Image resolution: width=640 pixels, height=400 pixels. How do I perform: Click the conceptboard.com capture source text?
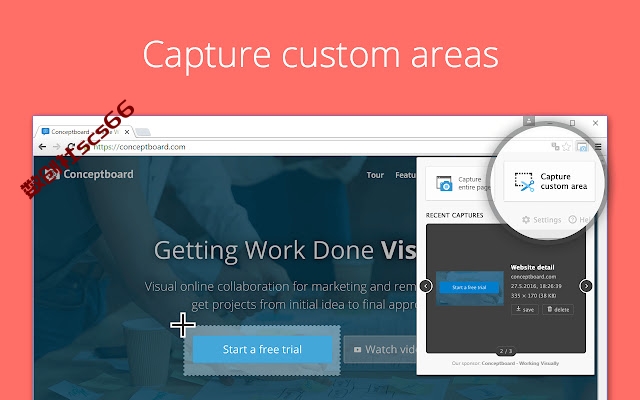pos(533,277)
